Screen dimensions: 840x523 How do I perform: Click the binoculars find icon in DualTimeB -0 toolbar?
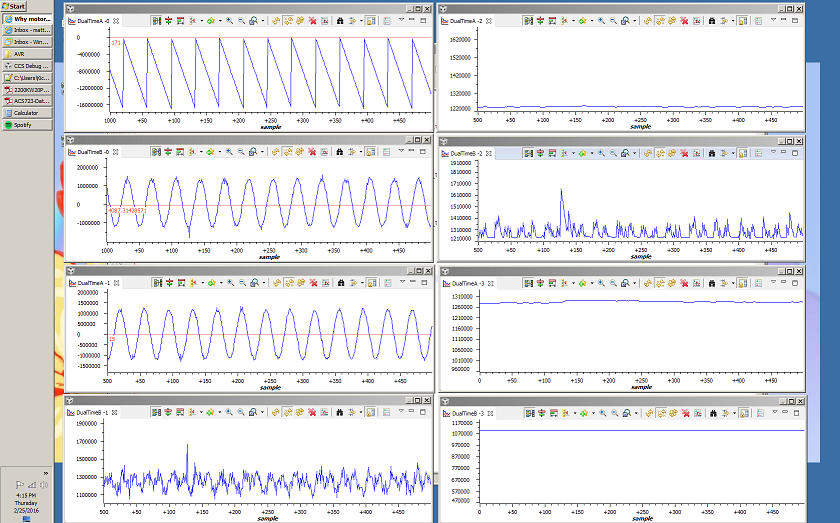point(339,152)
